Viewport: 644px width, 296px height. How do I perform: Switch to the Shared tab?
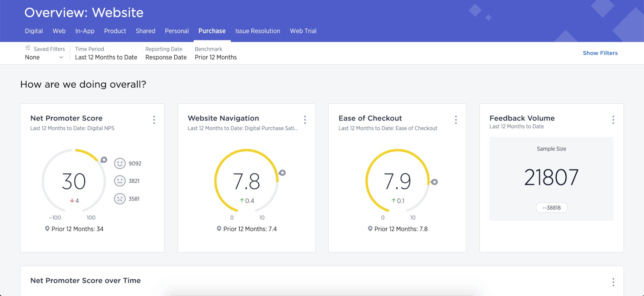tap(145, 31)
